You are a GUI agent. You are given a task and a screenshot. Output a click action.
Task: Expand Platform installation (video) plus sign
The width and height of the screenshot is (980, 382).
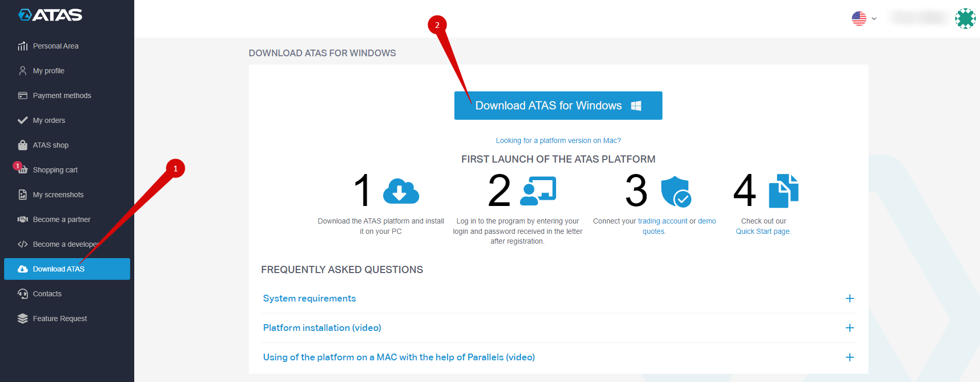[850, 328]
